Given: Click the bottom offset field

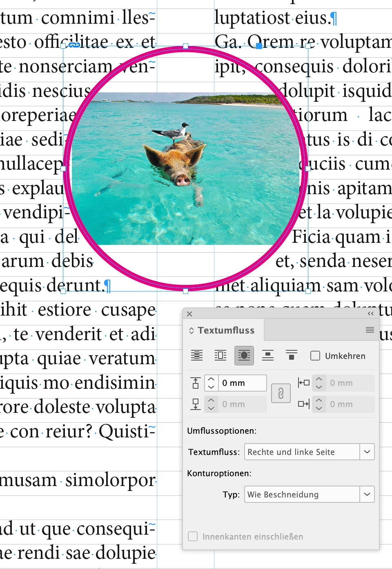Looking at the screenshot, I should [243, 404].
